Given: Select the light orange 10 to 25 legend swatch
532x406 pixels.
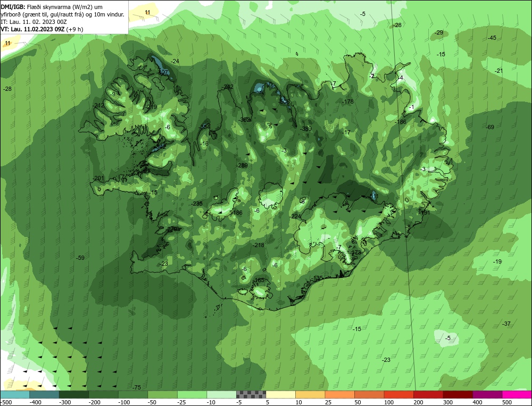Looking at the screenshot, I should click(310, 394).
